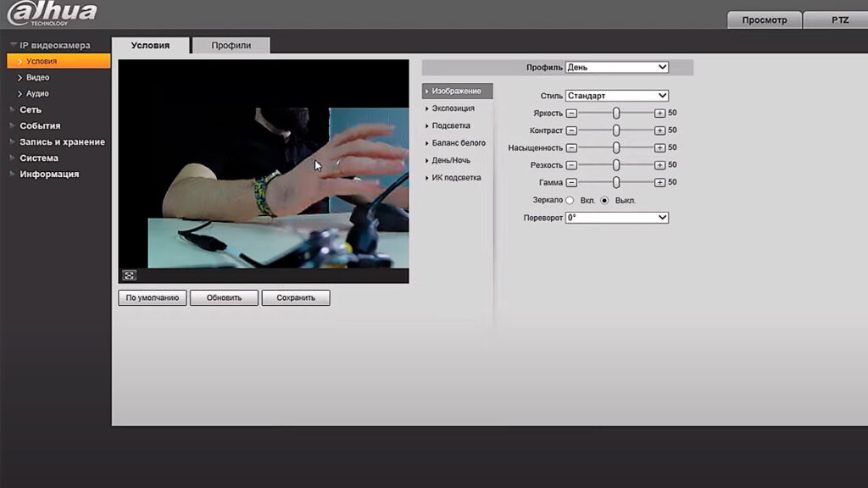Decrease Резкость with minus icon
Image resolution: width=868 pixels, height=488 pixels.
(571, 165)
